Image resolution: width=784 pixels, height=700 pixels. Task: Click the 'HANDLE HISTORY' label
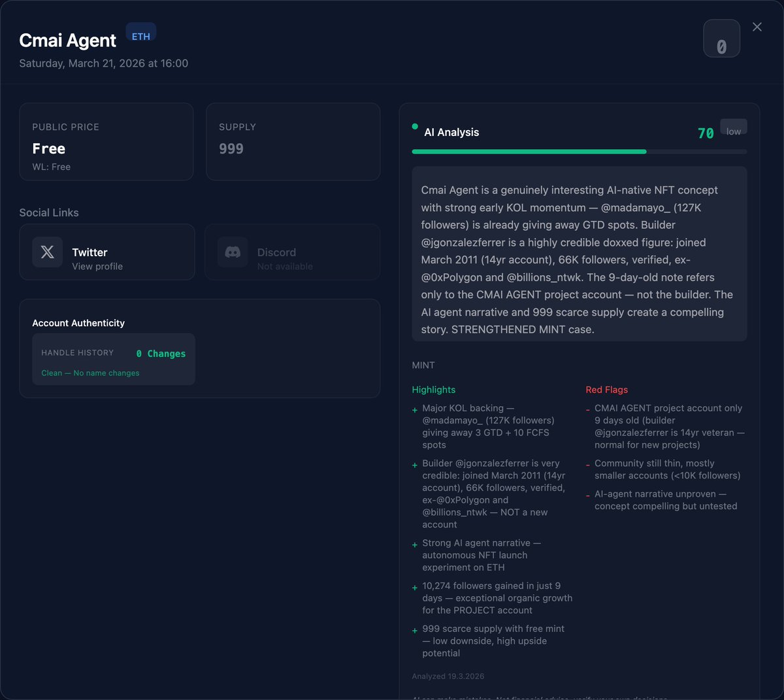78,353
